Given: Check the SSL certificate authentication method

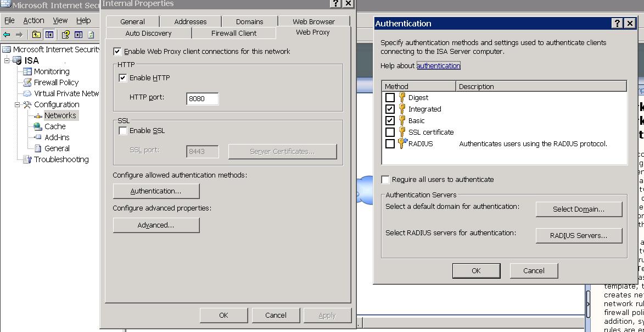Looking at the screenshot, I should (390, 132).
